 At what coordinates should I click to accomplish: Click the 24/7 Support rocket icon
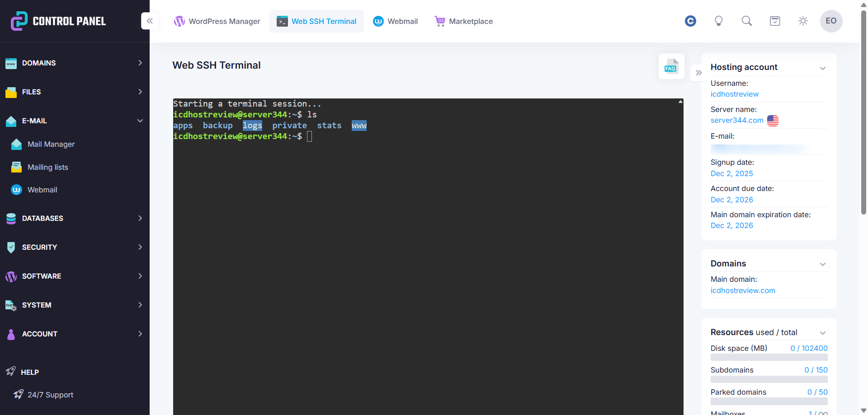tap(18, 394)
